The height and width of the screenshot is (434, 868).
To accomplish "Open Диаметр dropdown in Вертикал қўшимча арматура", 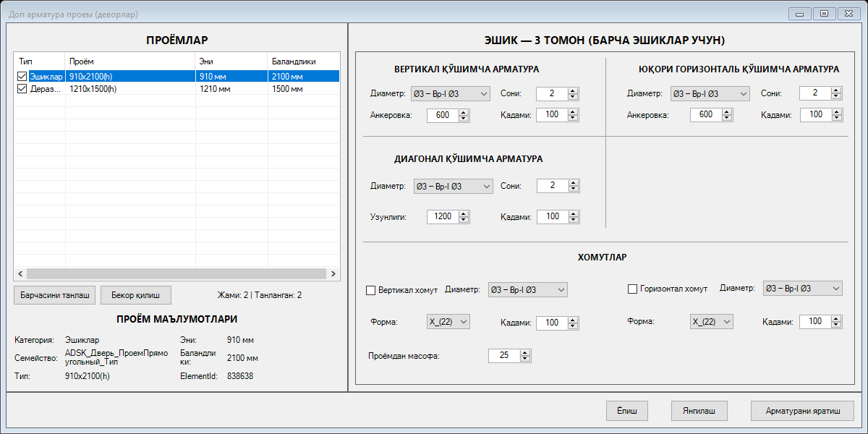I will [x=450, y=93].
